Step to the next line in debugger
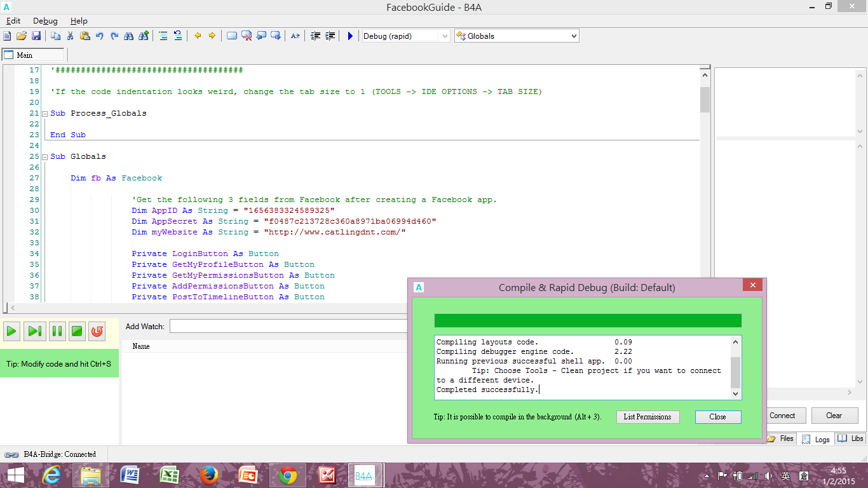Viewport: 868px width, 488px height. pos(34,330)
